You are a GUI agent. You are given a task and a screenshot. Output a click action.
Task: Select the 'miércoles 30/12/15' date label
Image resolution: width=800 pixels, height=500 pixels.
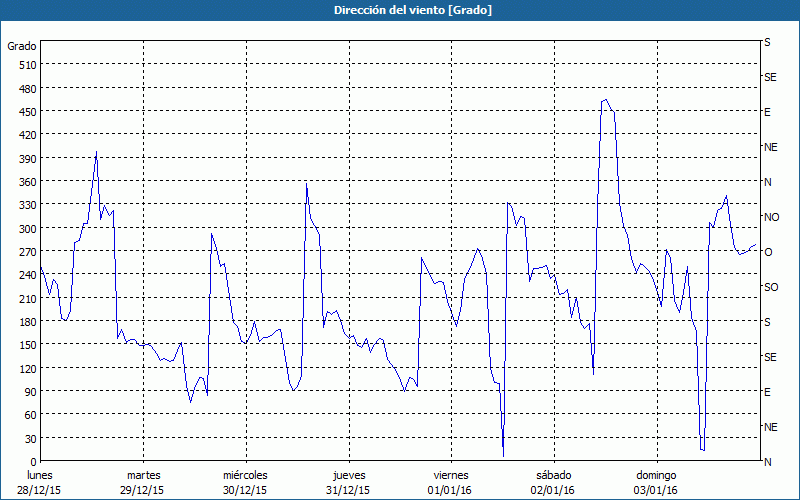click(x=245, y=482)
